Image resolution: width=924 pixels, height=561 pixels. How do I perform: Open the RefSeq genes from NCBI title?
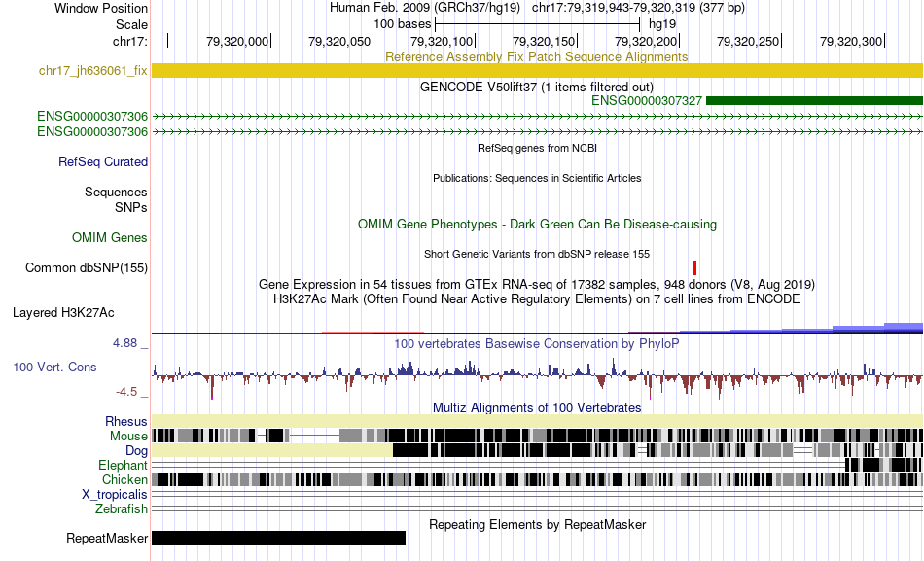(537, 148)
